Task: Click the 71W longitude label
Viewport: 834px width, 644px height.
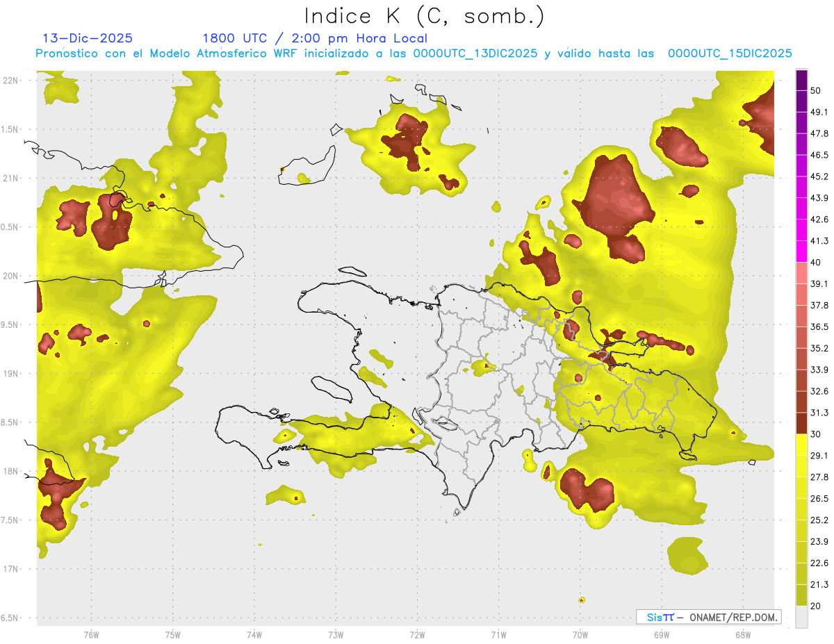Action: [x=498, y=634]
